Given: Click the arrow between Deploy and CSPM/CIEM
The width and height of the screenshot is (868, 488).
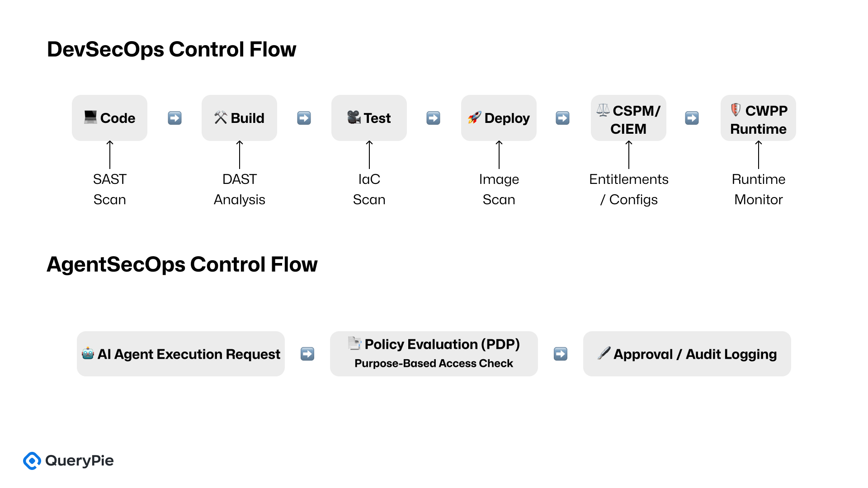Looking at the screenshot, I should pyautogui.click(x=562, y=118).
